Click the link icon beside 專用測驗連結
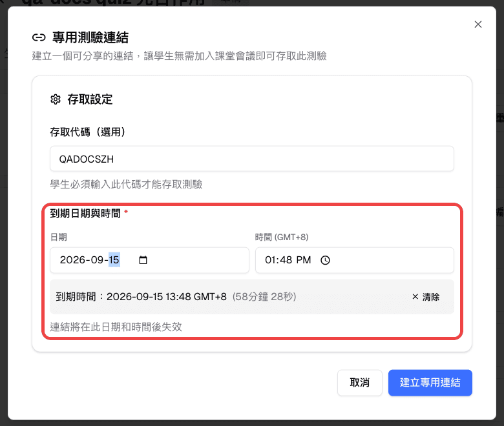The image size is (504, 426). 39,37
